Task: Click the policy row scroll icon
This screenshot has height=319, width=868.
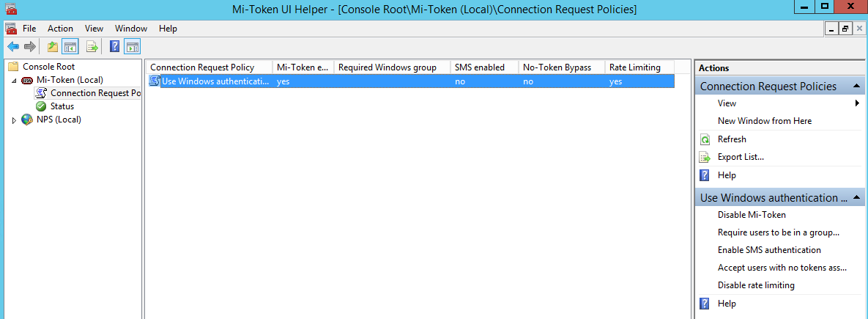Action: pyautogui.click(x=155, y=81)
